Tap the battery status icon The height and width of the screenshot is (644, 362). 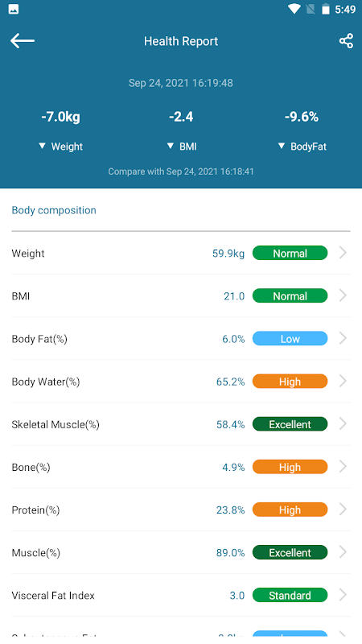[x=326, y=9]
